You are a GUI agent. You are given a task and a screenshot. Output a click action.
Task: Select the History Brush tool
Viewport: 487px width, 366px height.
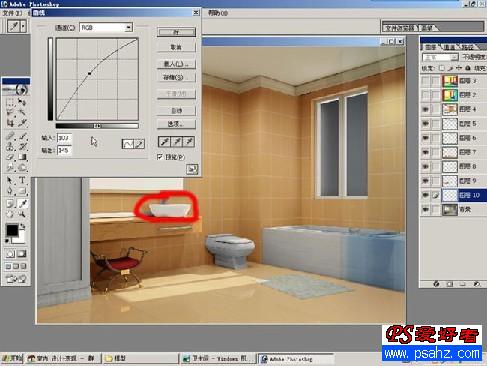(22, 146)
